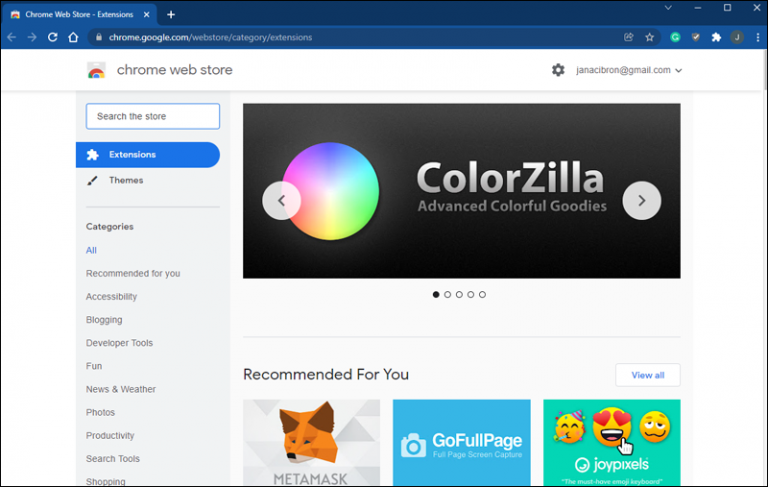The width and height of the screenshot is (768, 487).
Task: Open the News & Weather category
Action: [x=120, y=389]
